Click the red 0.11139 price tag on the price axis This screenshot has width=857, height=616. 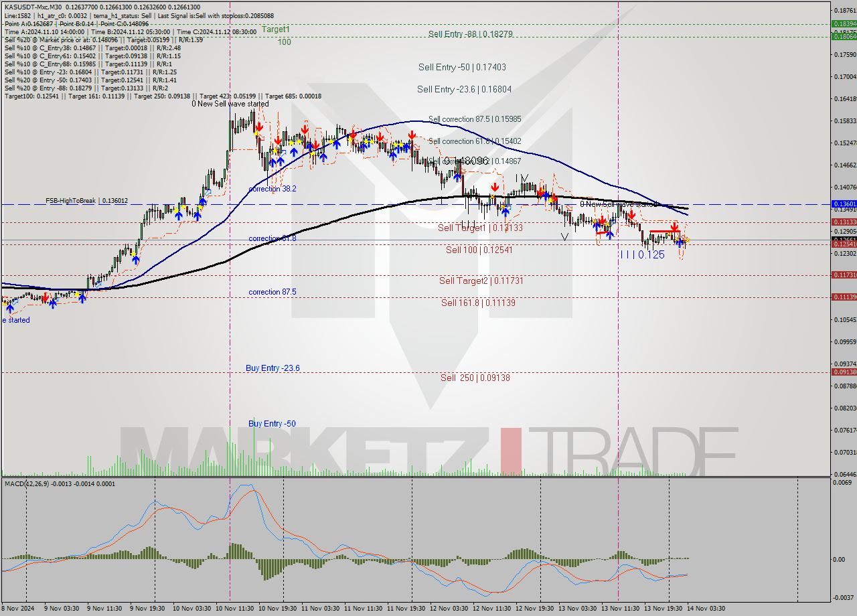point(843,297)
